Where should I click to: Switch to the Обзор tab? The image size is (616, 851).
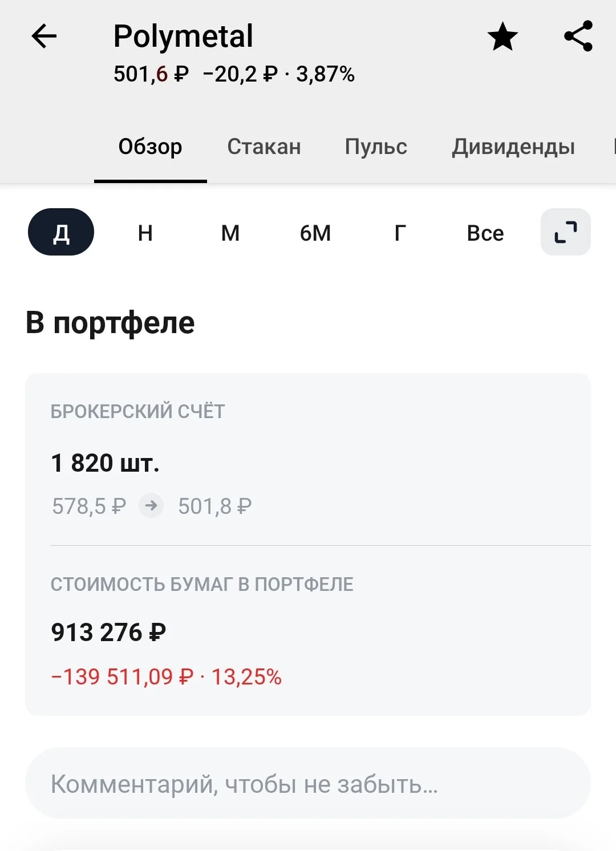coord(150,147)
